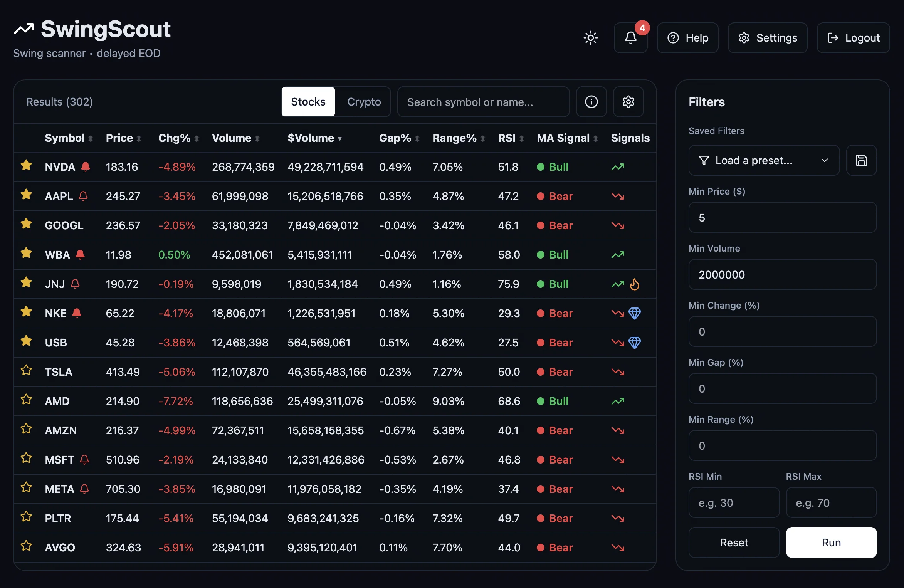Switch to light theme with sun icon
This screenshot has width=904, height=588.
(590, 38)
